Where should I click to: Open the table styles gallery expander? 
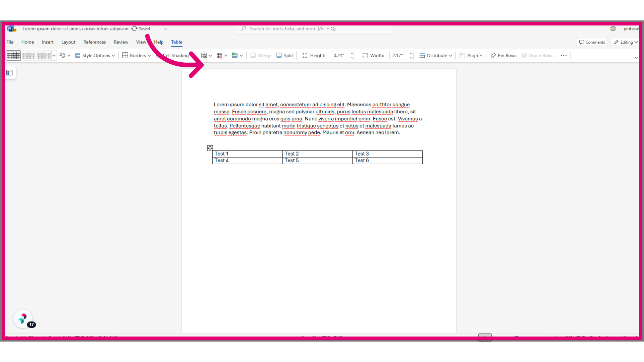[x=54, y=56]
